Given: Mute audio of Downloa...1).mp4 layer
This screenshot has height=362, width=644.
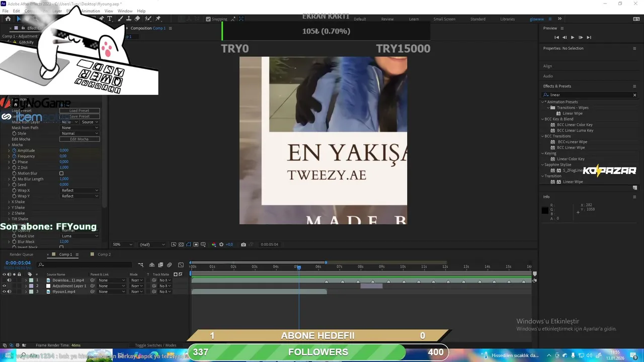Looking at the screenshot, I should (x=9, y=280).
